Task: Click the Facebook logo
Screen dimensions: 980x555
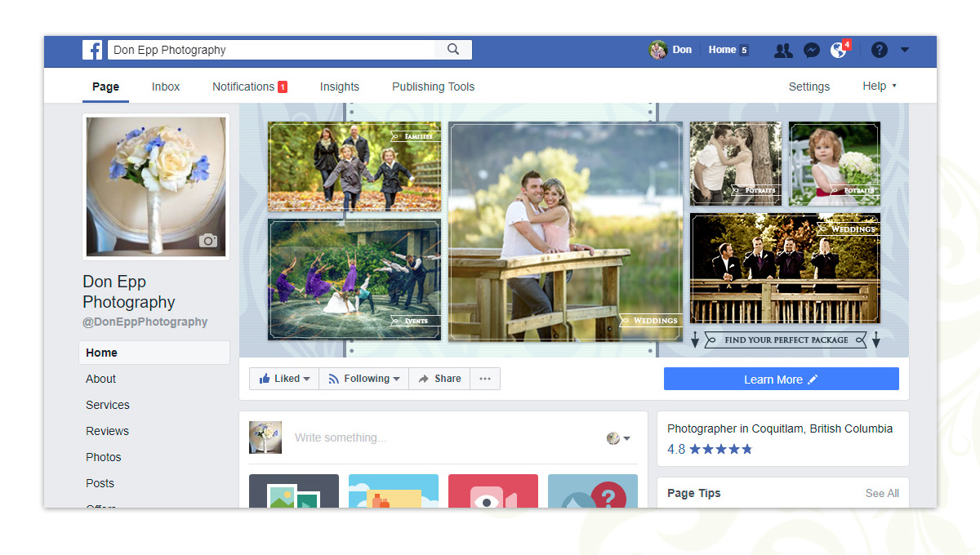Action: (92, 49)
